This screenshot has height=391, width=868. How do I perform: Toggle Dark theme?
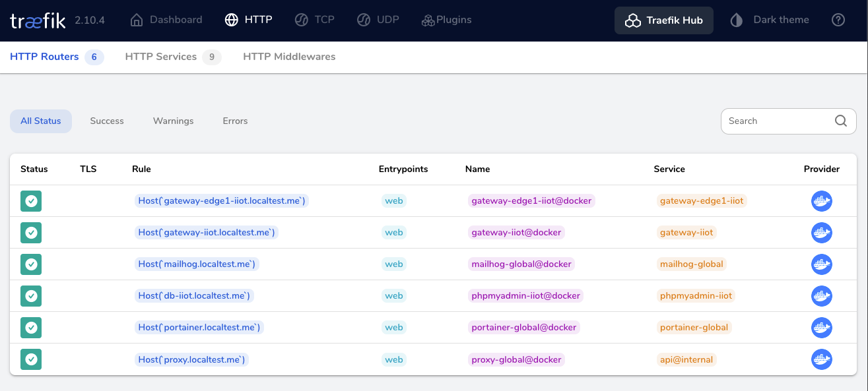(x=770, y=20)
